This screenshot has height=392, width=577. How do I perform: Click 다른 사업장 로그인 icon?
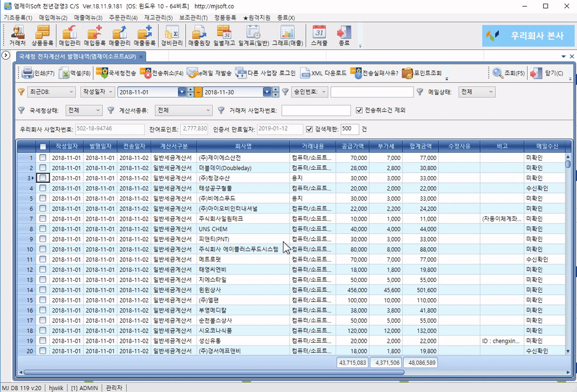click(265, 73)
